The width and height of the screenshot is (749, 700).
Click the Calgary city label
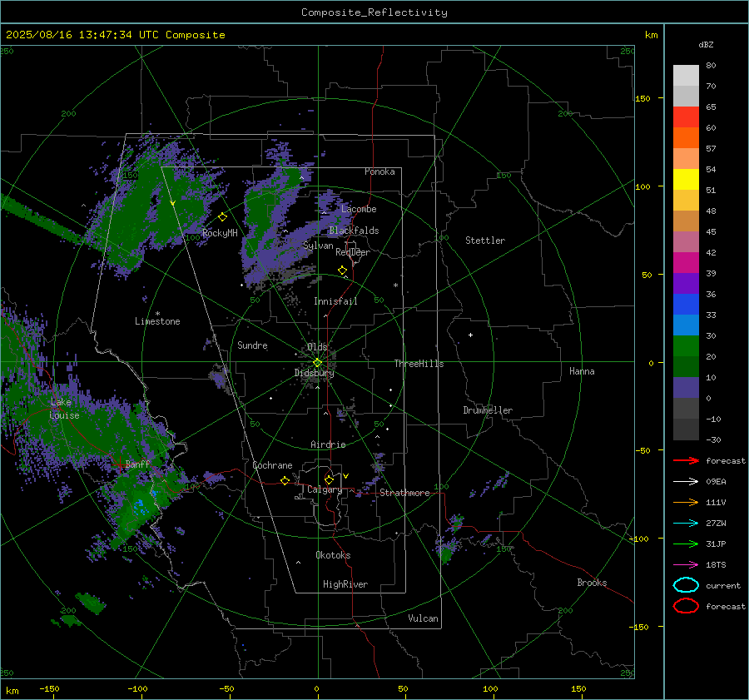325,489
